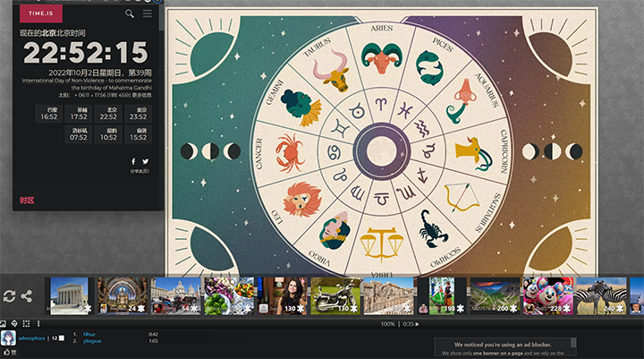Open the 23:52 Tokyo time tile
Viewport: 644px width, 359px height.
138,114
